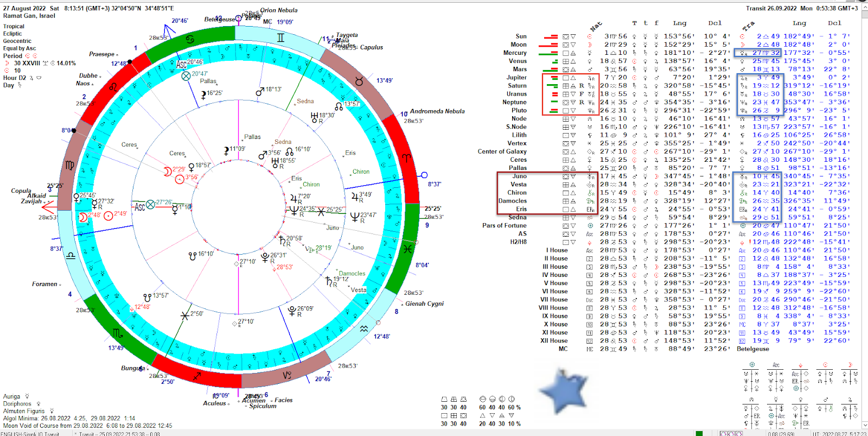868x436 pixels.
Task: Click the green status bar indicator square
Action: pos(699,433)
